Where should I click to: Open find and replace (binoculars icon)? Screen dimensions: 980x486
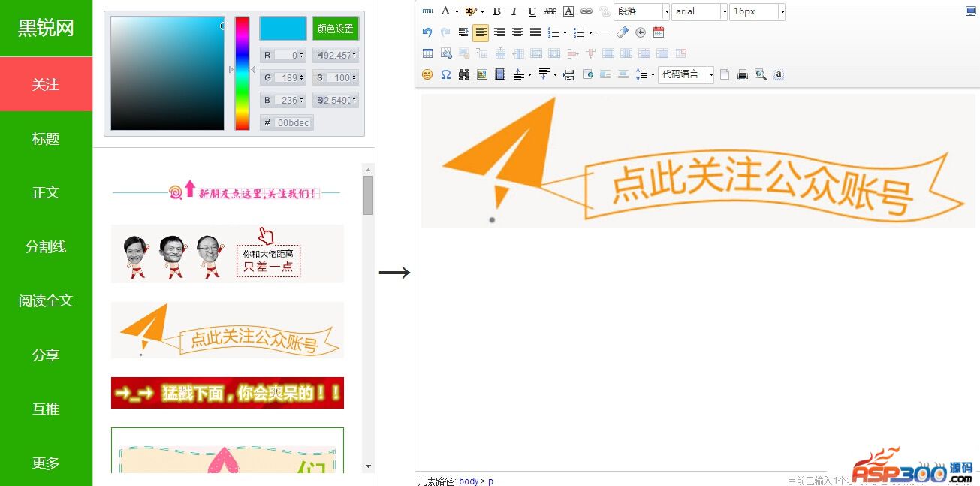(x=464, y=74)
